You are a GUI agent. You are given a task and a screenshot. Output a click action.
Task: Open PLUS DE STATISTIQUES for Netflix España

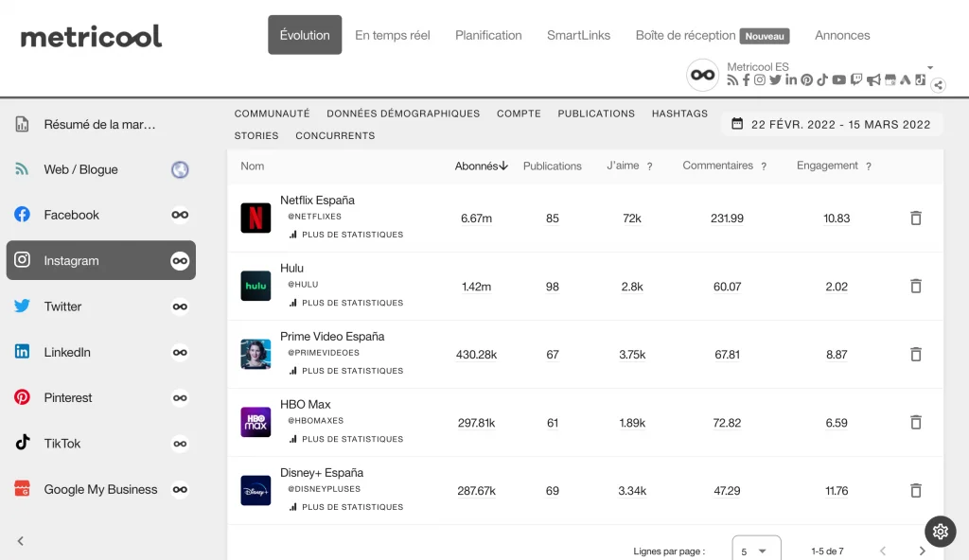pyautogui.click(x=346, y=235)
